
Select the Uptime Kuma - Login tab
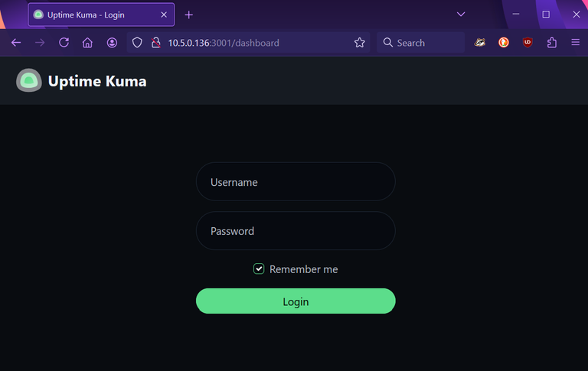(92, 15)
